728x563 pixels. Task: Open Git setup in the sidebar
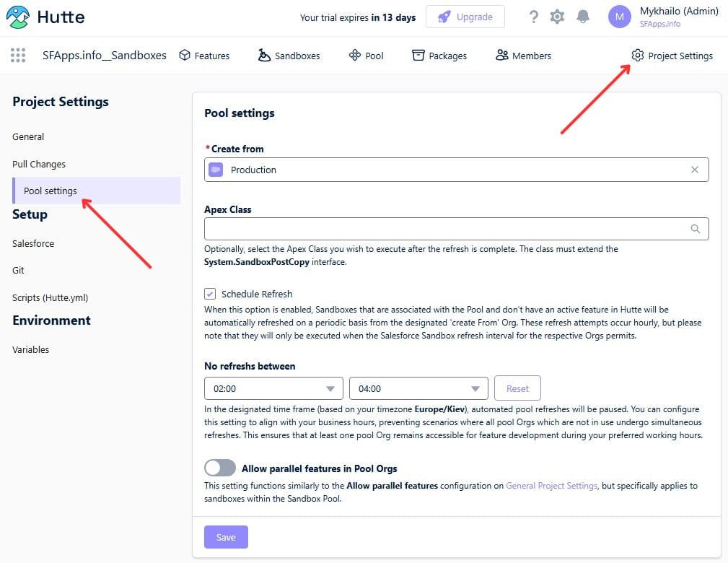click(18, 270)
